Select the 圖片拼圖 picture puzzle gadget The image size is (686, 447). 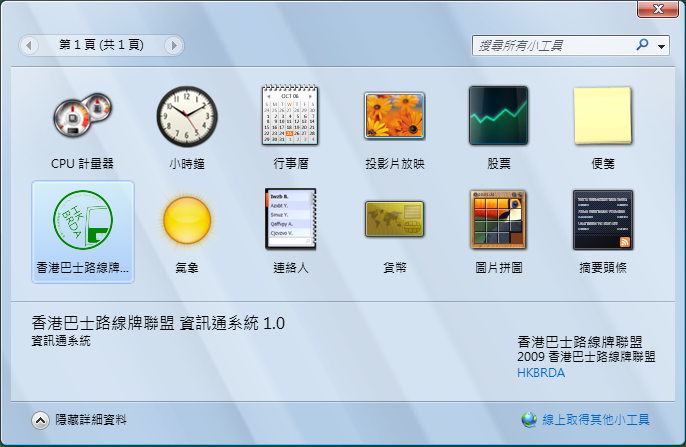tap(498, 220)
